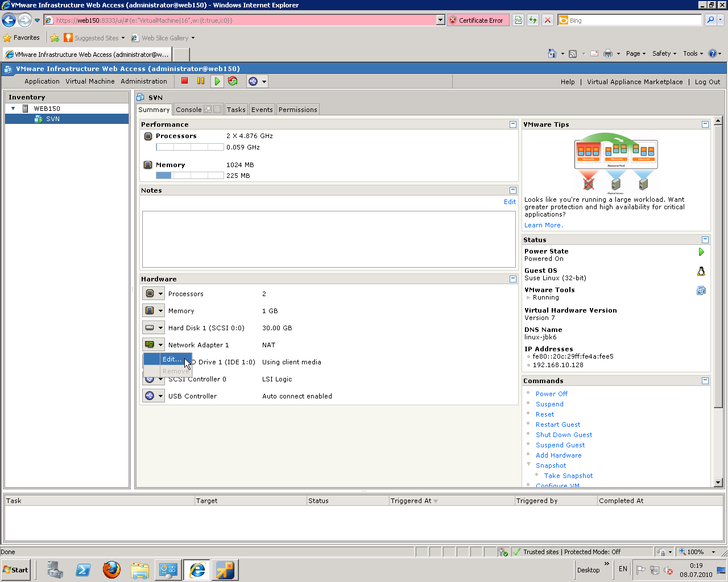Click inside the Notes text area
The image size is (728, 582).
point(329,239)
